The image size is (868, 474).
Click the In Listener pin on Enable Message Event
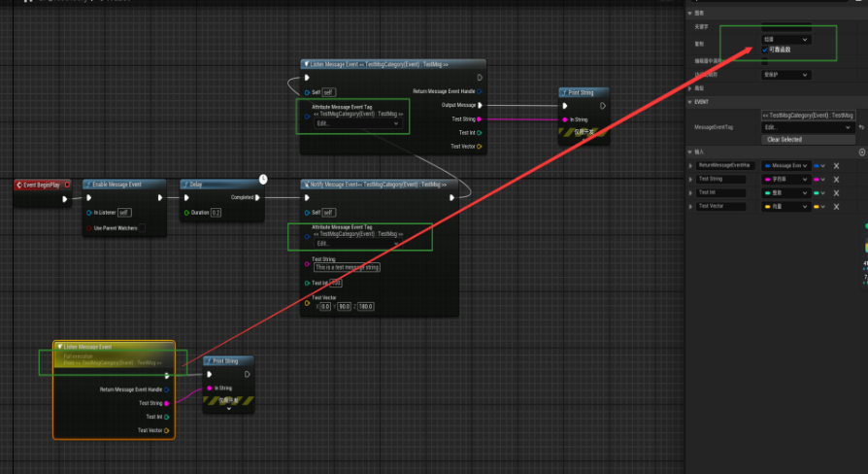tap(89, 213)
